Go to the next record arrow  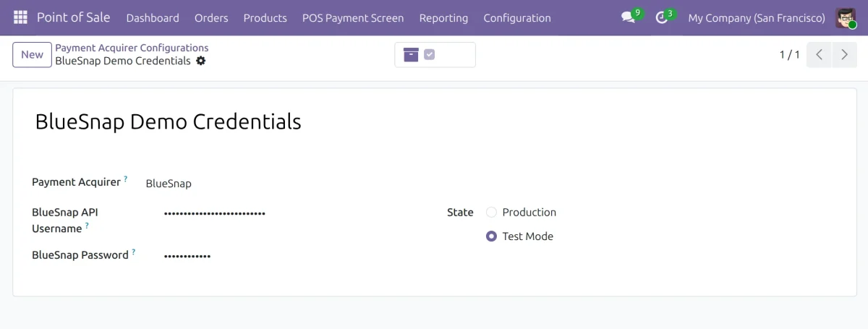coord(844,55)
